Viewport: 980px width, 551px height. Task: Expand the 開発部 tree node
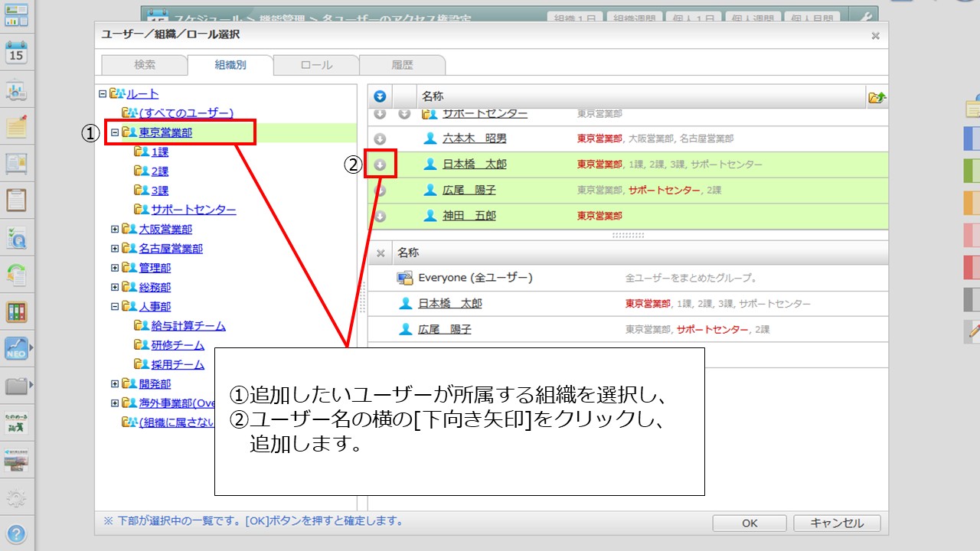coord(115,383)
